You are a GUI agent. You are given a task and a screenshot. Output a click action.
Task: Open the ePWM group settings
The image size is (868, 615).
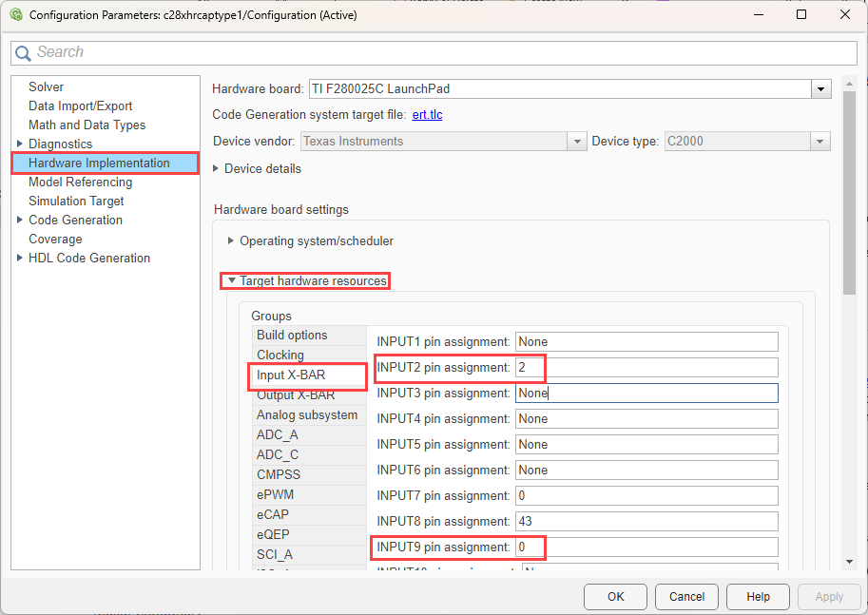(274, 494)
